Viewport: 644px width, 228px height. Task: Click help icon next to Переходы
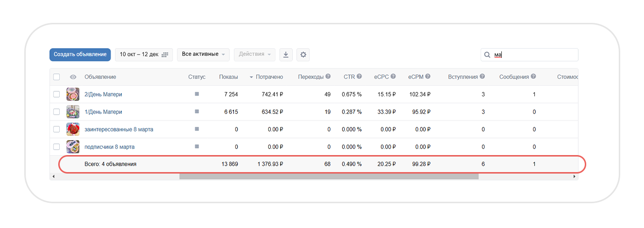pos(328,77)
